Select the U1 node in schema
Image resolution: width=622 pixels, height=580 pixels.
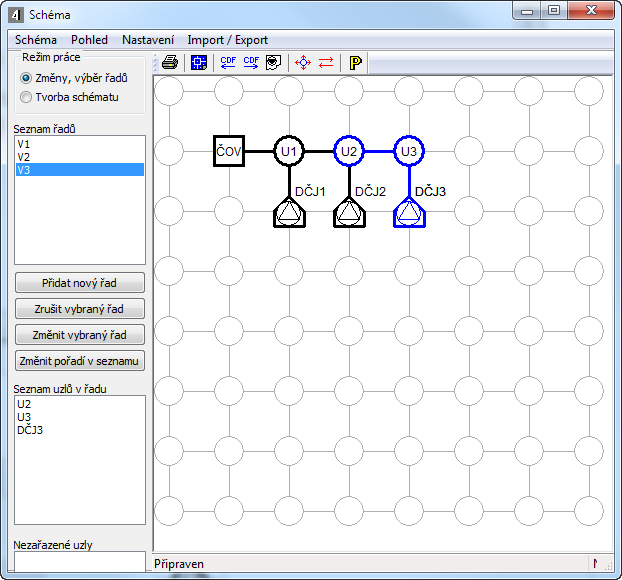[x=289, y=151]
